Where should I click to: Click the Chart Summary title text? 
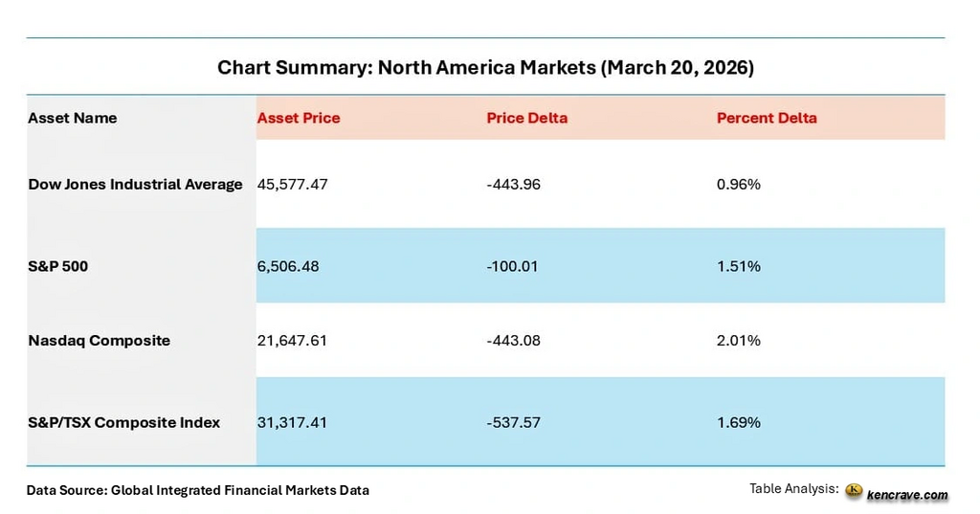485,68
